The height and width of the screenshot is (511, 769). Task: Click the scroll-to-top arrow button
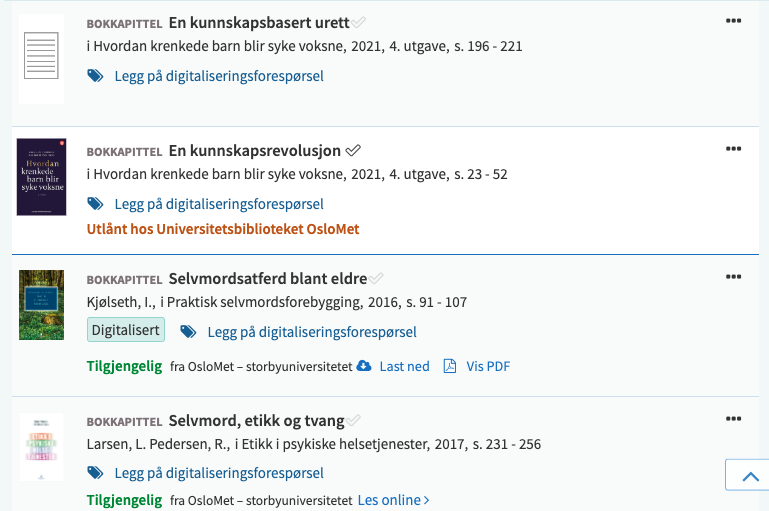[x=749, y=477]
